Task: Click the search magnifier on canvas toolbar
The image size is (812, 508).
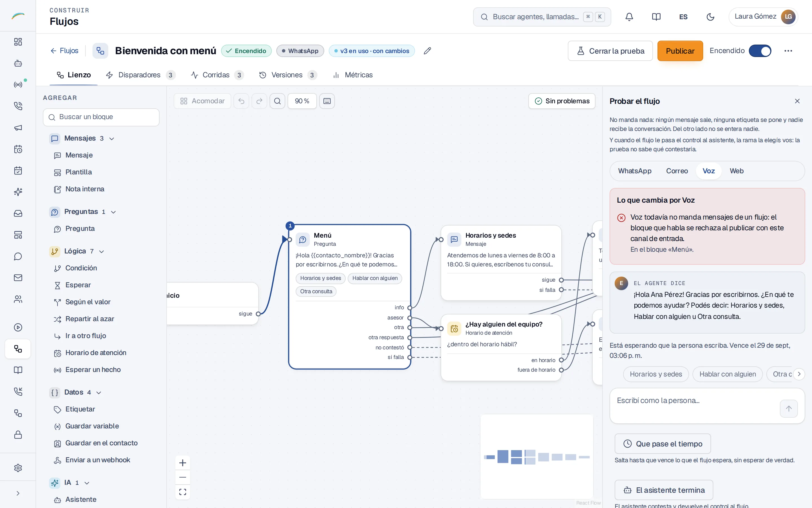Action: [277, 101]
